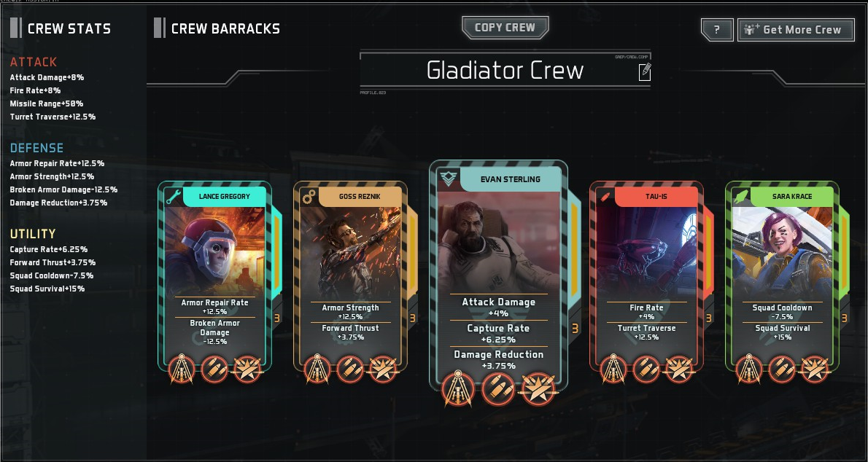Select bullets ability icon under Goss Reznik
Image resolution: width=868 pixels, height=462 pixels.
350,369
